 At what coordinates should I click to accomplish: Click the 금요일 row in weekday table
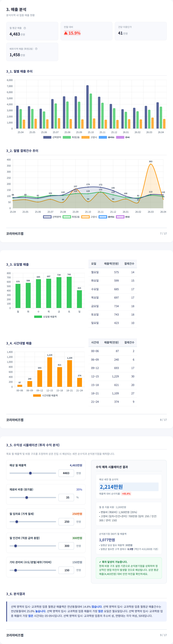click(113, 306)
